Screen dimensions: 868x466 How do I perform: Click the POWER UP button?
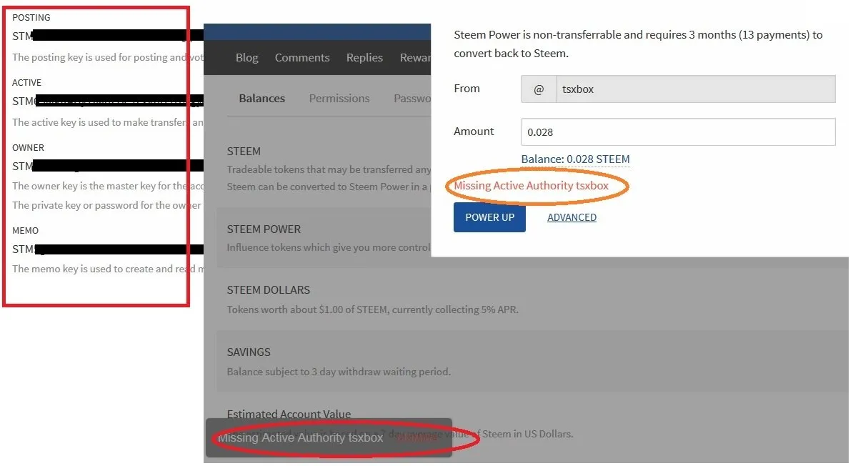[489, 217]
